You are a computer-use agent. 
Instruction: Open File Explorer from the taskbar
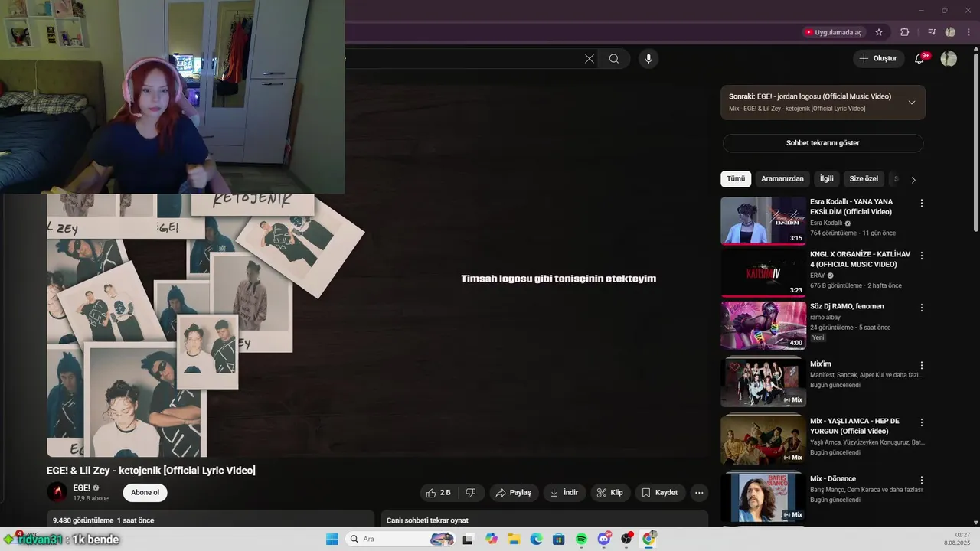pos(514,539)
